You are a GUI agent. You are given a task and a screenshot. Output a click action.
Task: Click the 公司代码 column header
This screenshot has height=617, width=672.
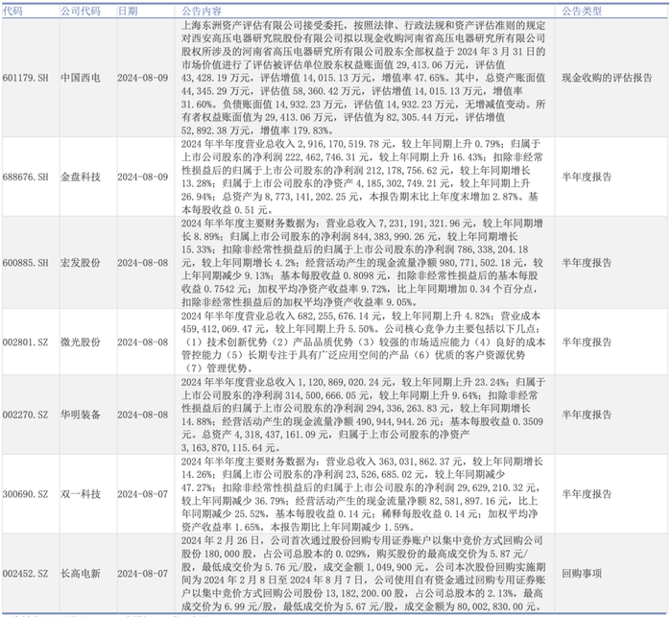(x=81, y=12)
